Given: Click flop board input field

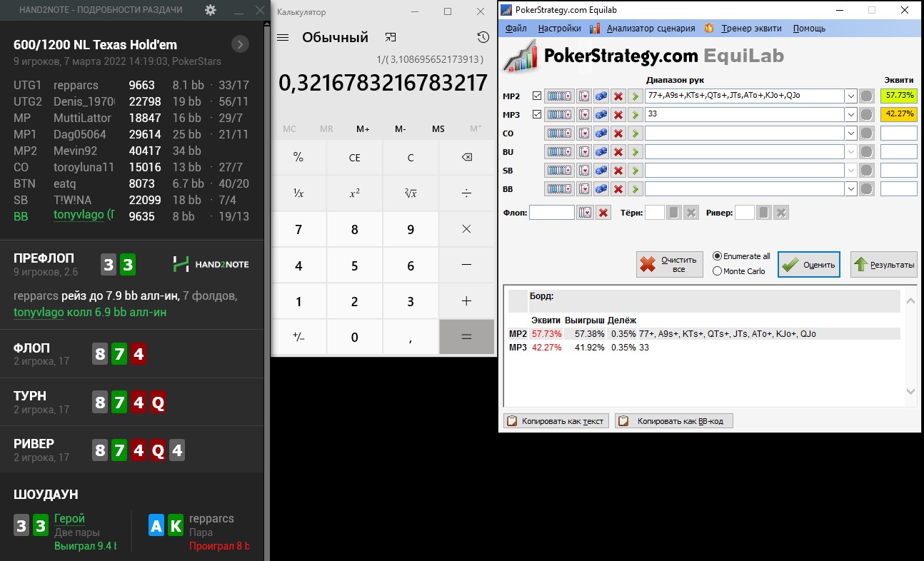Looking at the screenshot, I should point(552,213).
